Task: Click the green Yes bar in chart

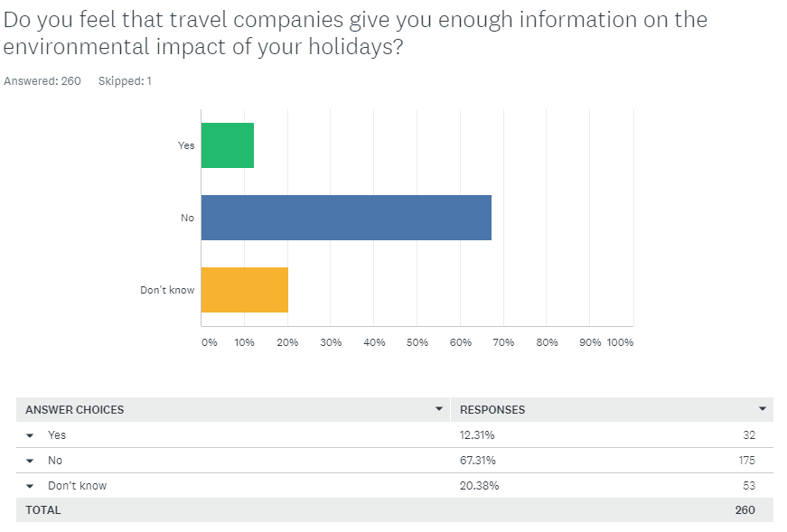Action: coord(227,145)
